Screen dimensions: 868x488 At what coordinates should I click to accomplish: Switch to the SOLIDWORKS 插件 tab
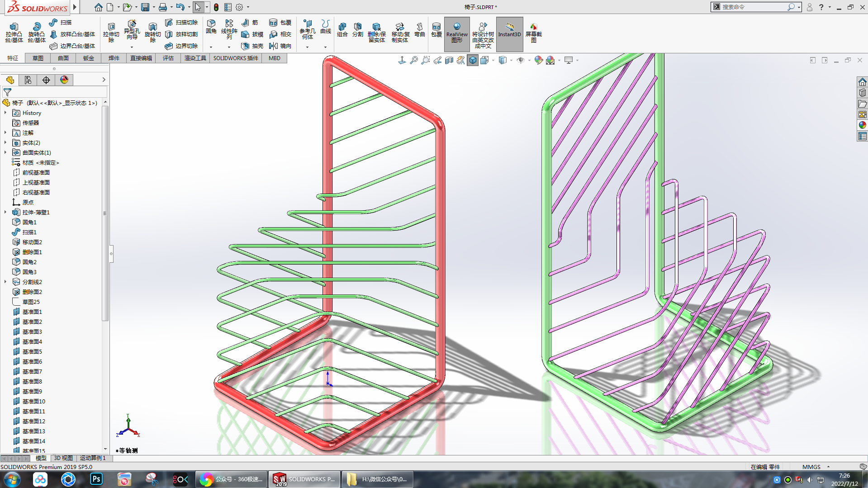[x=236, y=58]
